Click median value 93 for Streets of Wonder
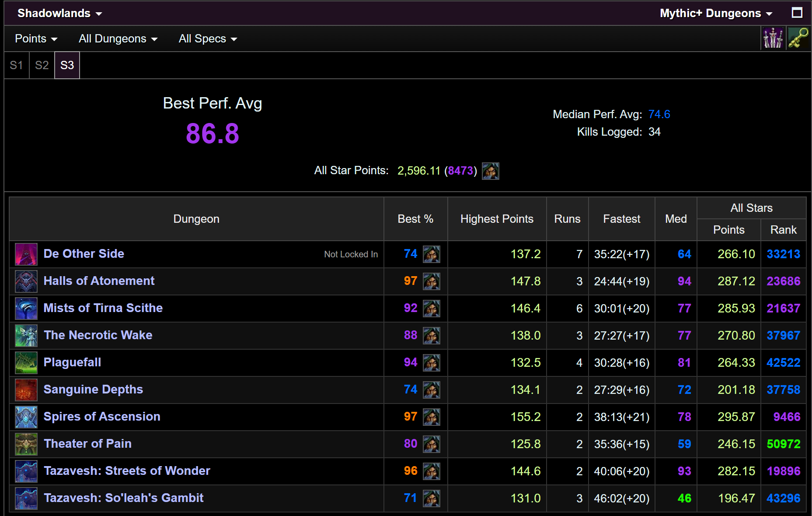 point(684,471)
